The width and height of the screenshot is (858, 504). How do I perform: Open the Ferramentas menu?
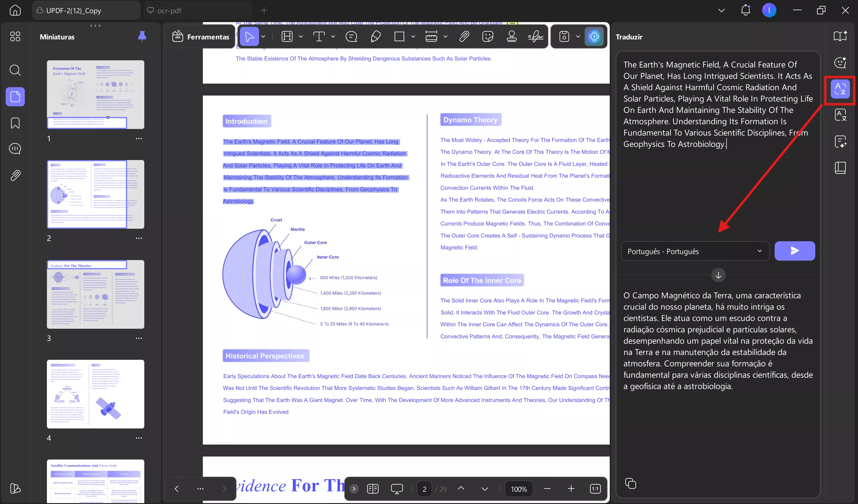pos(200,36)
